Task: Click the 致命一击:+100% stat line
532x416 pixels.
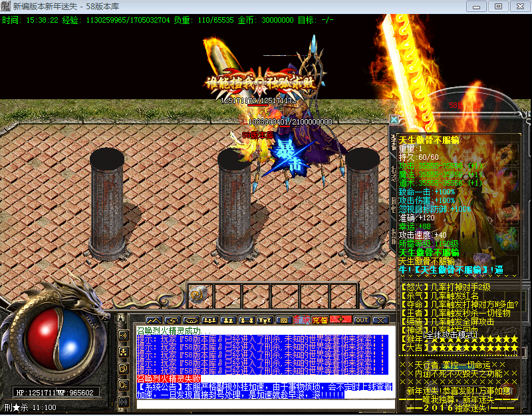Action: (x=427, y=192)
